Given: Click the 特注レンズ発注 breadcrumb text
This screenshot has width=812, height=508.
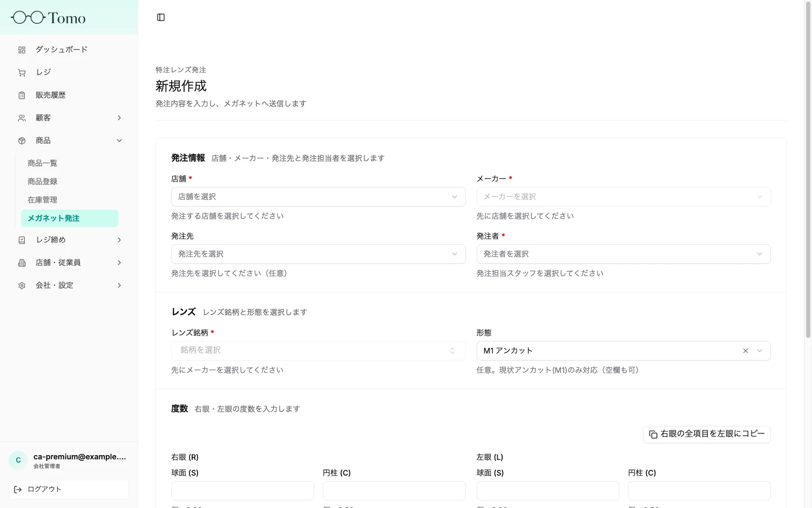Looking at the screenshot, I should (x=181, y=70).
